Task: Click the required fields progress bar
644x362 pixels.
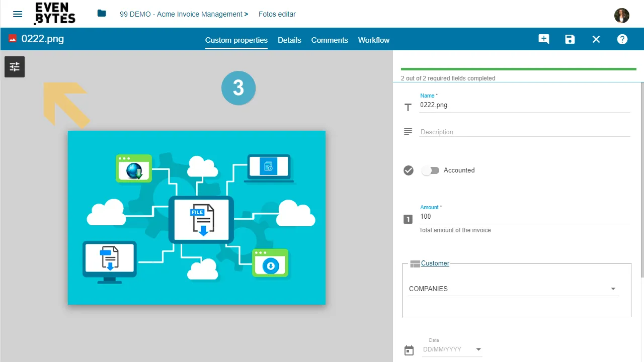Action: [x=518, y=69]
